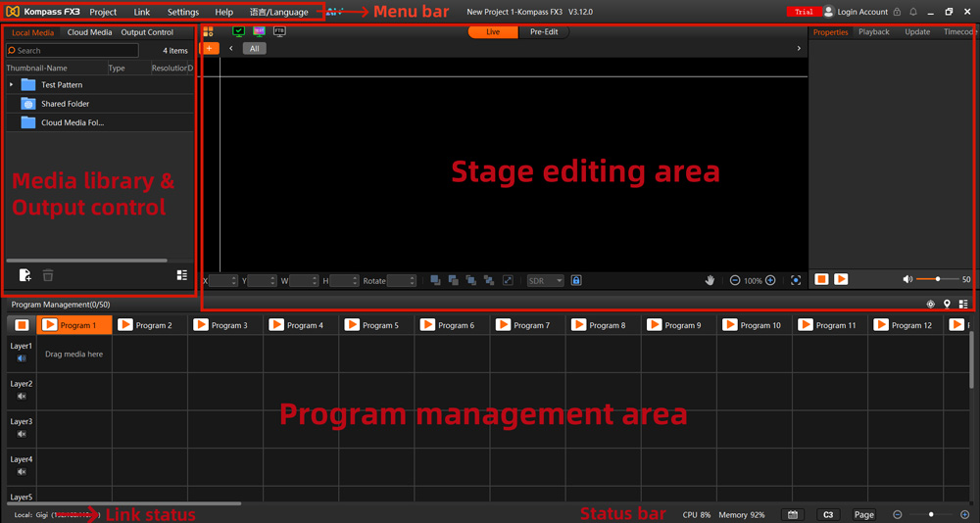Click the lock icon near Login Account
Viewport: 980px width, 523px height.
[897, 12]
